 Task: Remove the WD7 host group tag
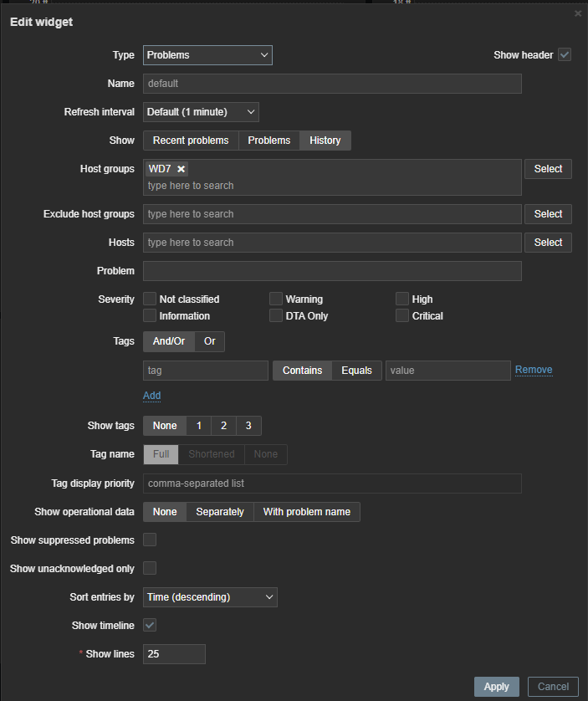182,169
